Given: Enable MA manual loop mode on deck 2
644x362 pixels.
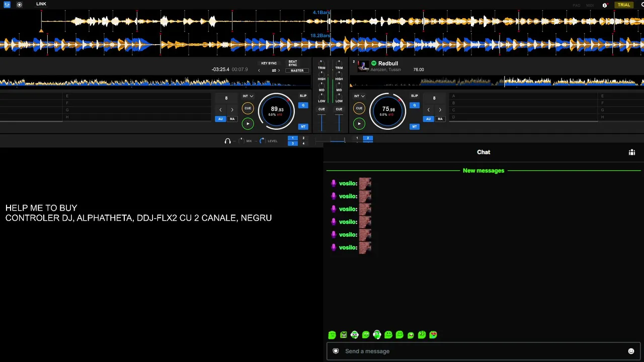Looking at the screenshot, I should (x=440, y=119).
